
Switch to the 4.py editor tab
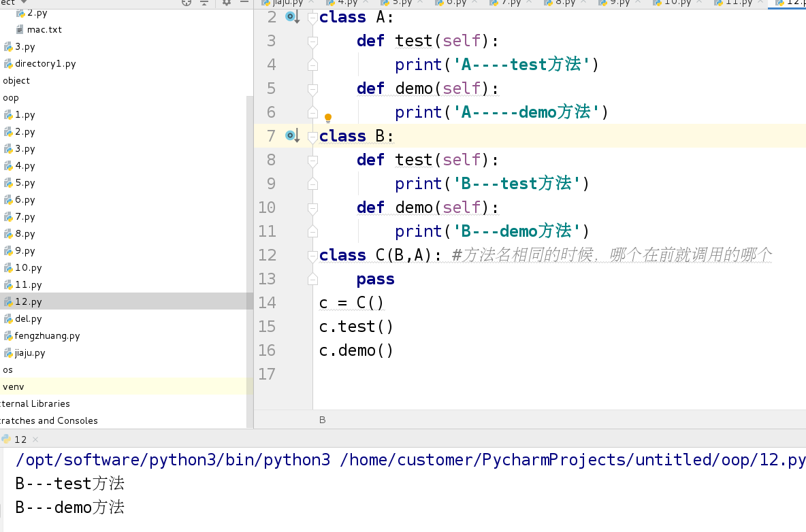tap(347, 3)
